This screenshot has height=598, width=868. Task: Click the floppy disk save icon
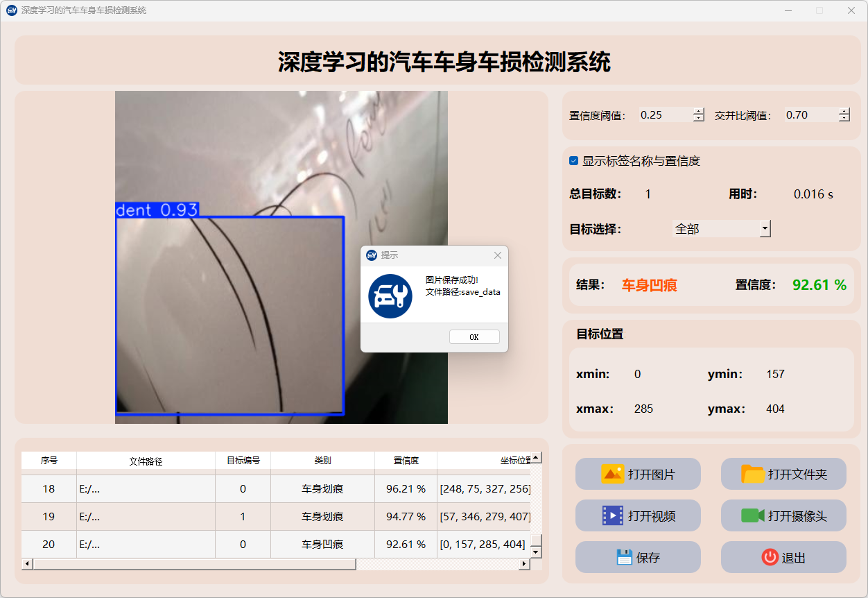click(624, 557)
